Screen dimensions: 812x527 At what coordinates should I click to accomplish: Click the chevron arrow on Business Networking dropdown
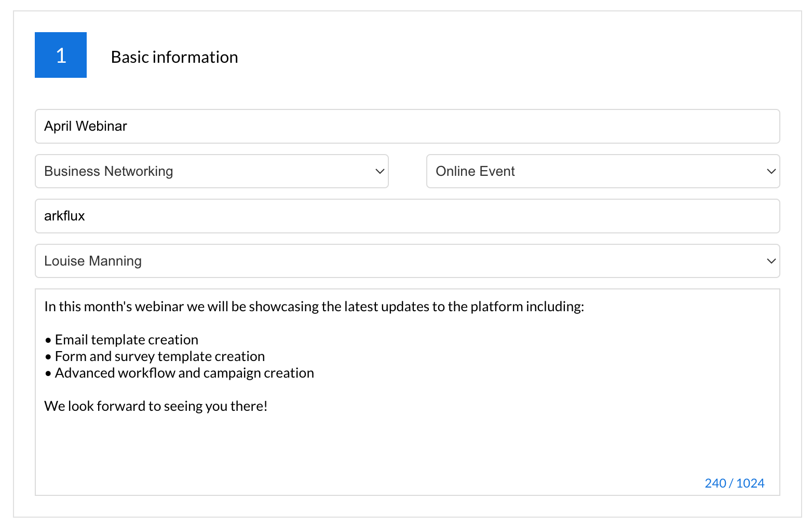380,171
